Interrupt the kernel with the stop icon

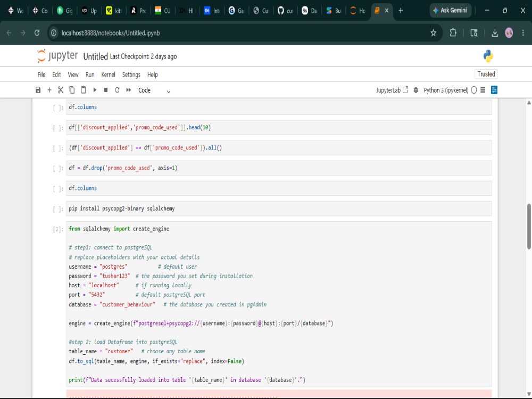[106, 90]
